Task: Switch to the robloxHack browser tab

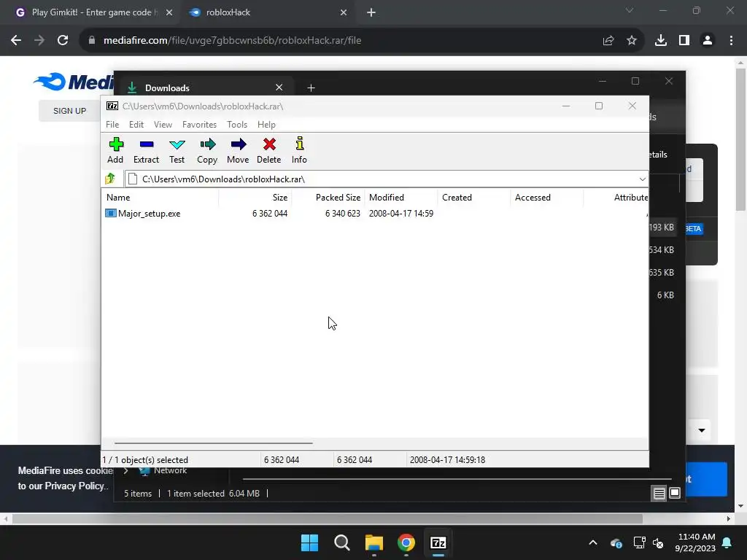Action: pyautogui.click(x=267, y=12)
